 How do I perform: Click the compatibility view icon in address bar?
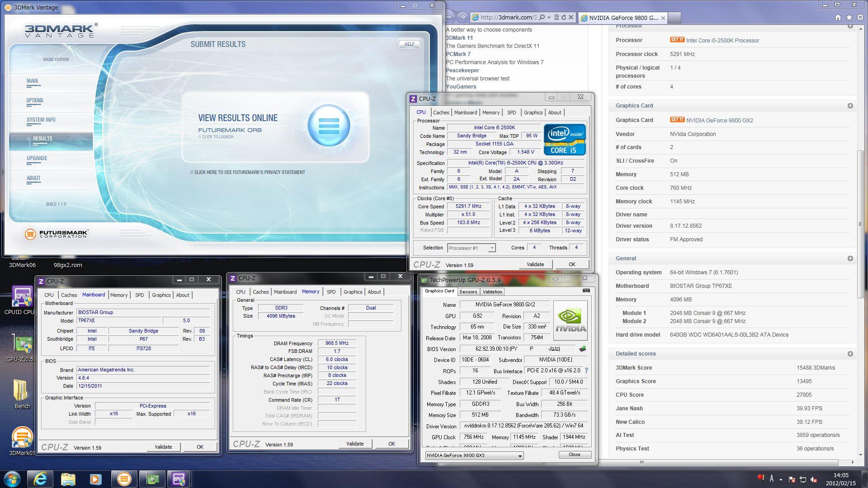tap(557, 18)
